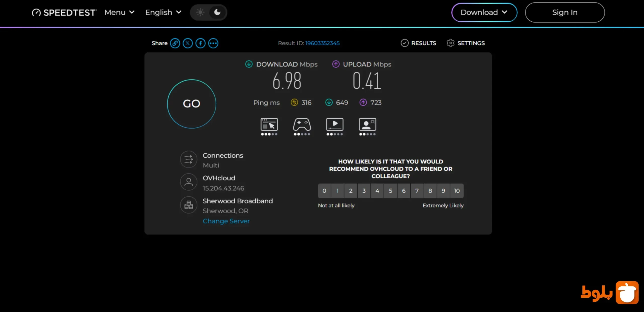Rate recommendation score 3

364,191
